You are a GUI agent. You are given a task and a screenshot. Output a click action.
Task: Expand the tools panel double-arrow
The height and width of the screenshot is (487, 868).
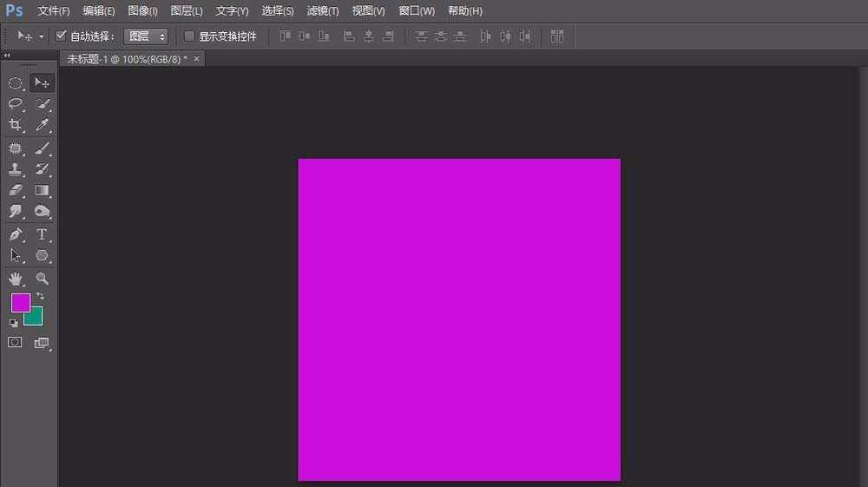(x=8, y=56)
